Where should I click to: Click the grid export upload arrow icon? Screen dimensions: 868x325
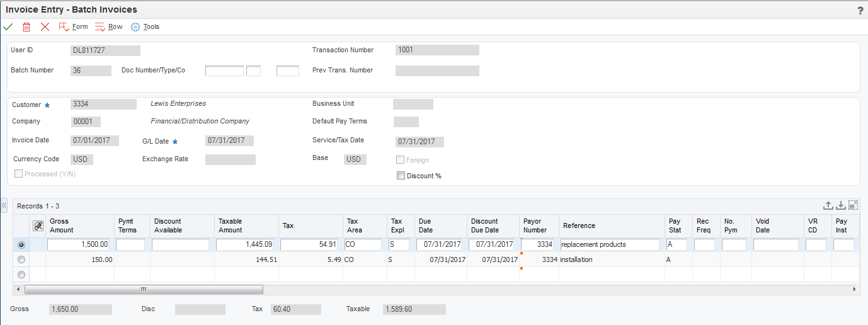(828, 205)
